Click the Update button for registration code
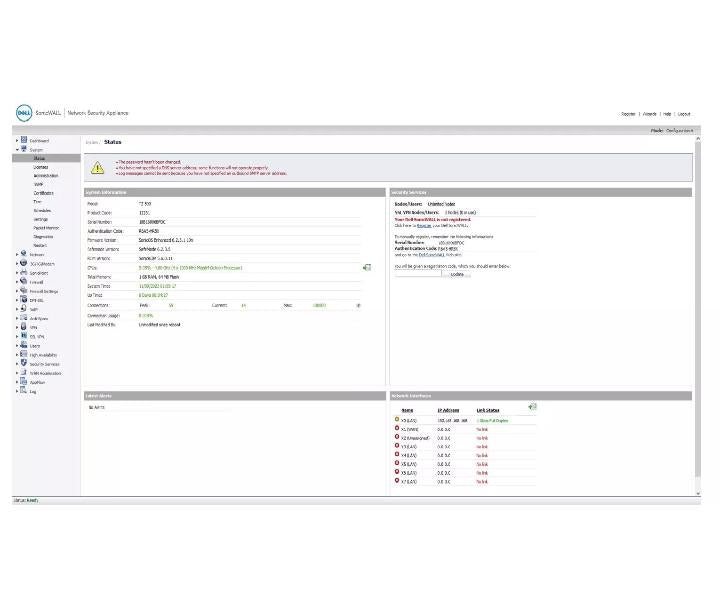Screen dimensions: 720x600 pyautogui.click(x=457, y=274)
